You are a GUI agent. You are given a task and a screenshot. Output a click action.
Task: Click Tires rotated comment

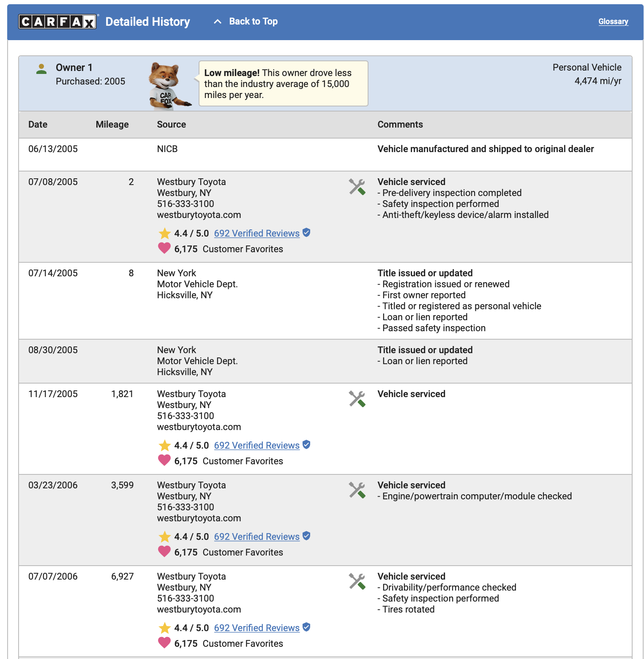tap(406, 610)
